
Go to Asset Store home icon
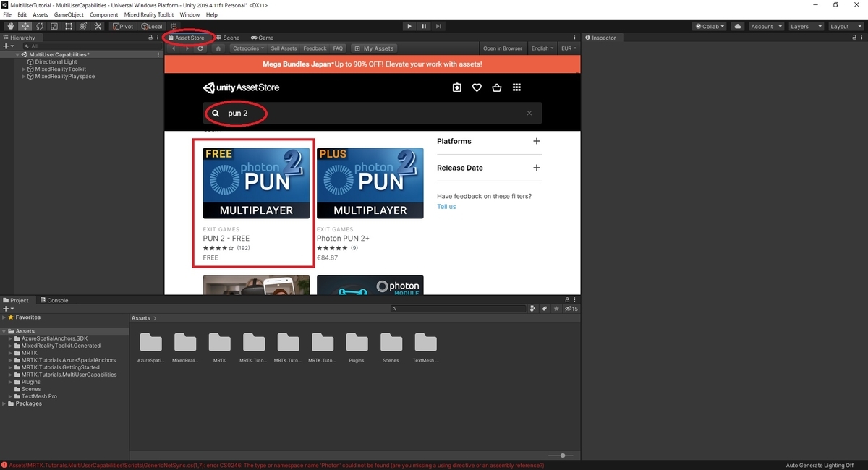(218, 48)
